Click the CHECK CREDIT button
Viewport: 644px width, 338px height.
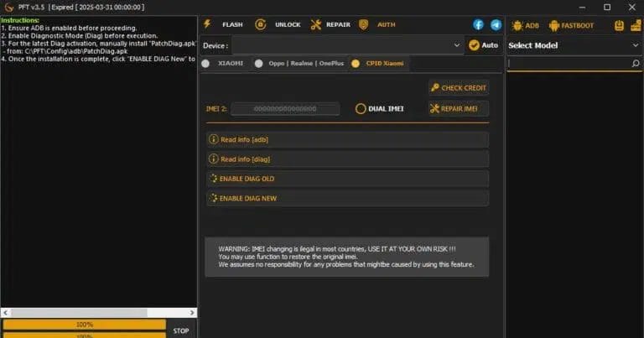point(458,87)
